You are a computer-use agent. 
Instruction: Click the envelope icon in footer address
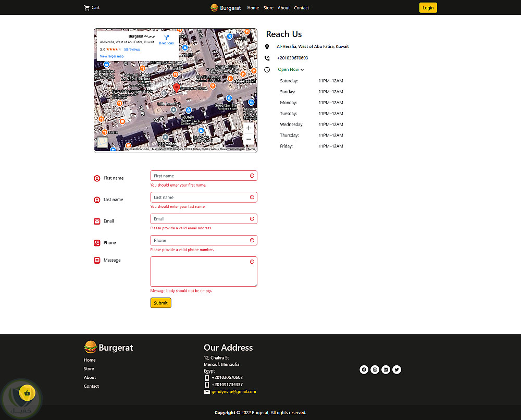[x=207, y=392]
